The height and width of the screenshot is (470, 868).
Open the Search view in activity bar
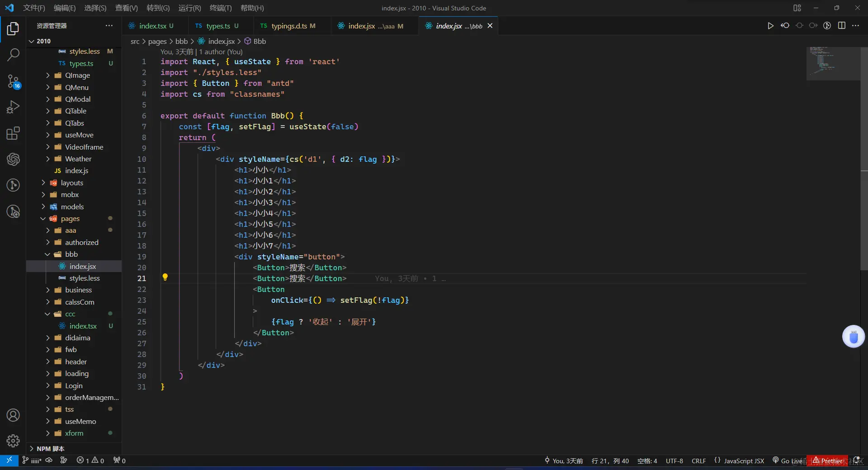click(x=13, y=55)
